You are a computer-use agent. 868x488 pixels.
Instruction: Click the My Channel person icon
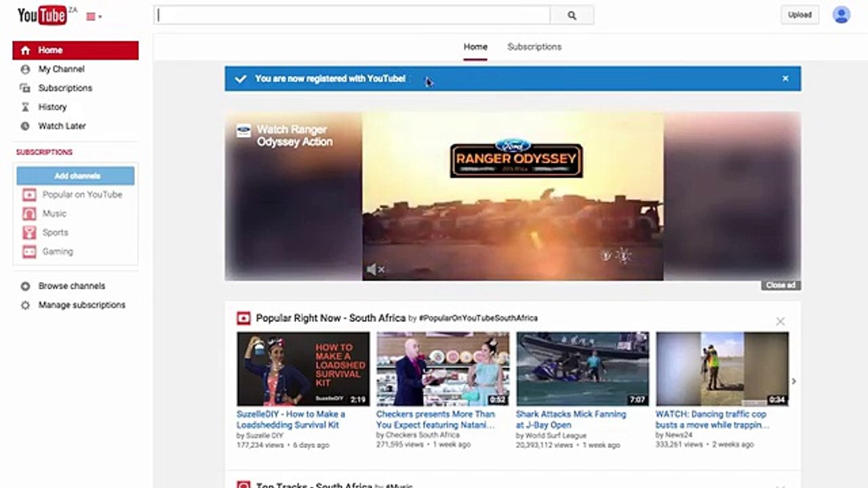pyautogui.click(x=25, y=69)
